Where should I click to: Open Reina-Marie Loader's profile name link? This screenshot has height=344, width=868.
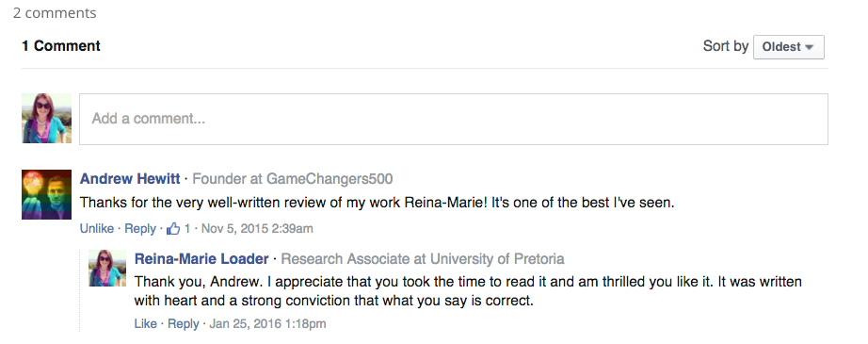[201, 258]
